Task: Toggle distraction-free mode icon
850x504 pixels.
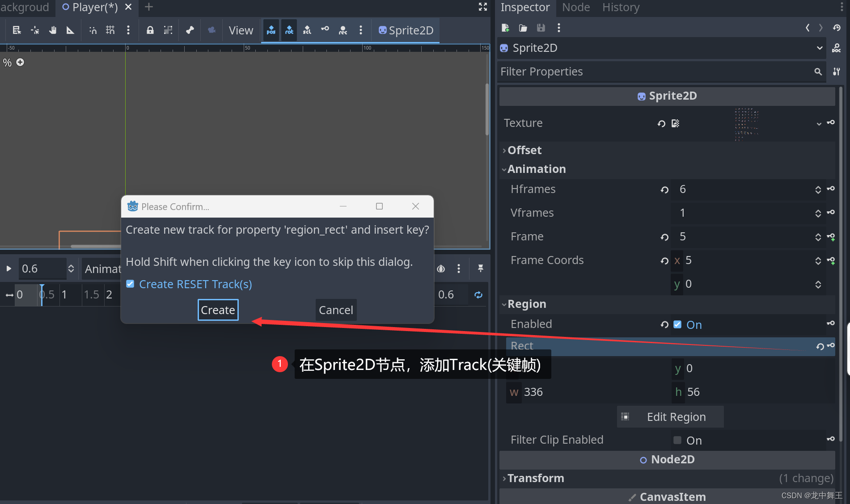Action: tap(483, 7)
